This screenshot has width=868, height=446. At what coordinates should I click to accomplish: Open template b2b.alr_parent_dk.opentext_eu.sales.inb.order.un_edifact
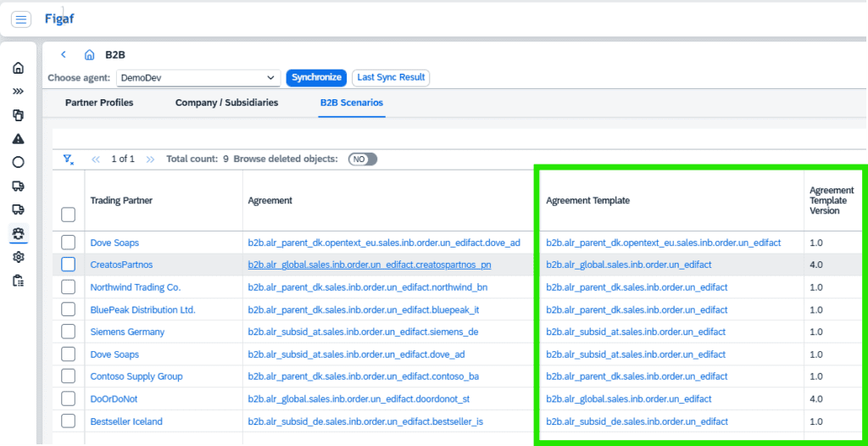point(663,243)
